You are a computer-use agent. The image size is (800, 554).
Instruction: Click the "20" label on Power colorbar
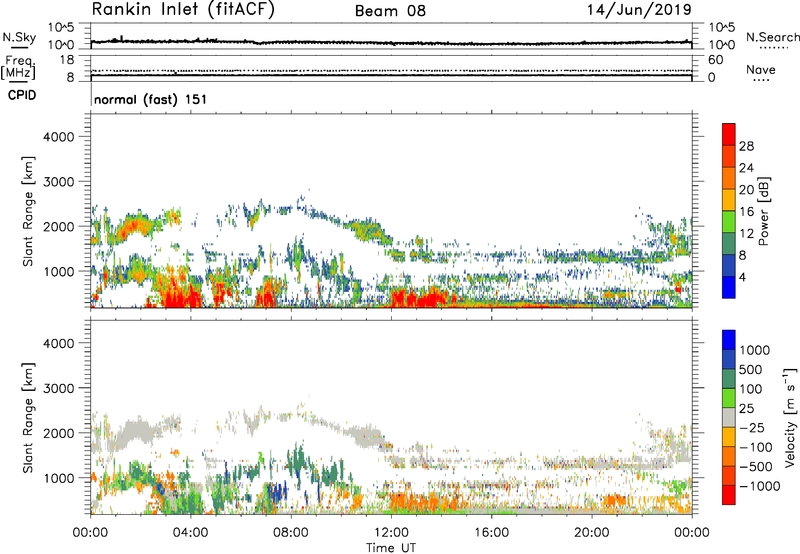[746, 190]
